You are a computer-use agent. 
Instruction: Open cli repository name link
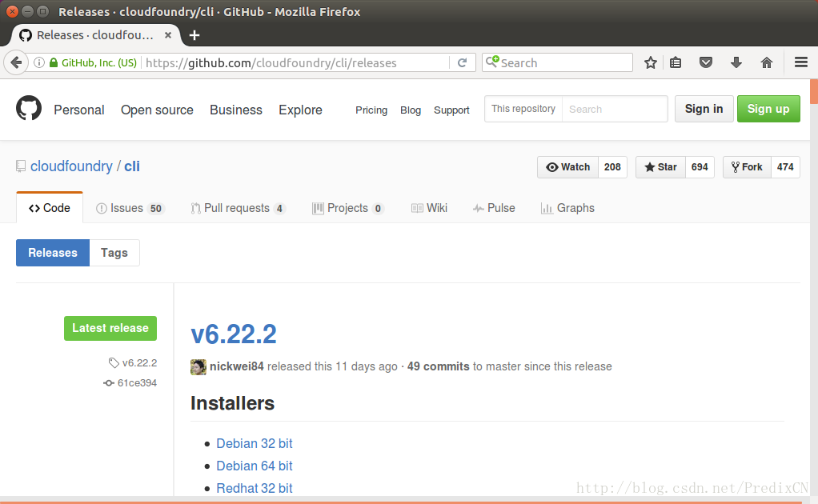point(132,166)
